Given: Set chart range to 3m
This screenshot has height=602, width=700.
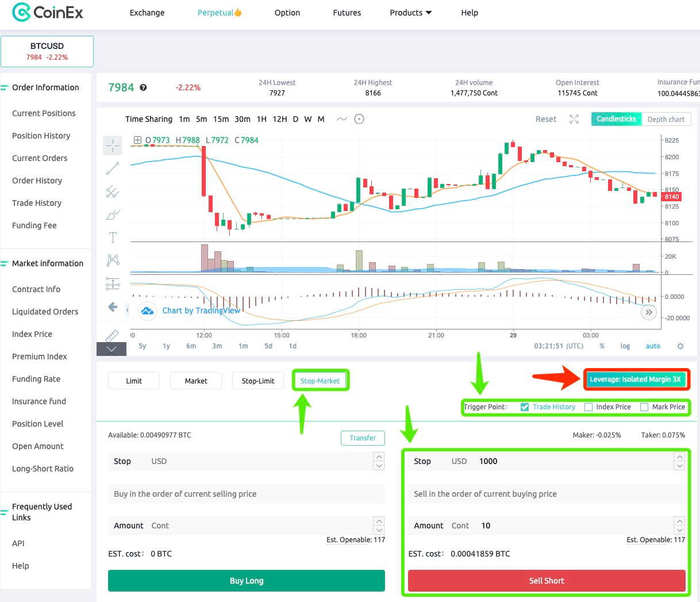Looking at the screenshot, I should coord(217,346).
